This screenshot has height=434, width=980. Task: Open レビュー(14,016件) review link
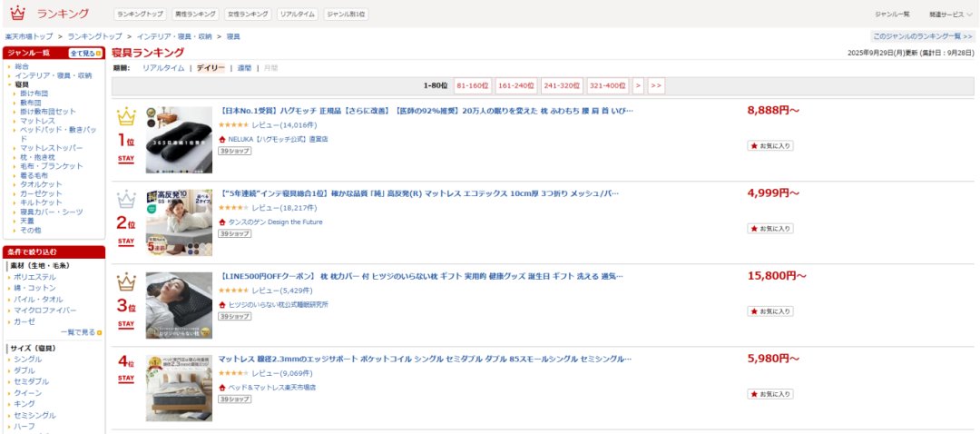pyautogui.click(x=284, y=125)
